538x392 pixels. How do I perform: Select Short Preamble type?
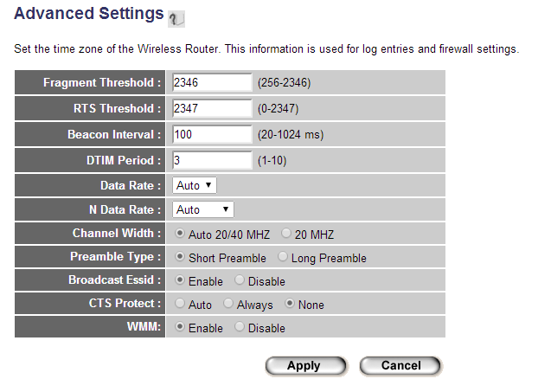tap(180, 258)
